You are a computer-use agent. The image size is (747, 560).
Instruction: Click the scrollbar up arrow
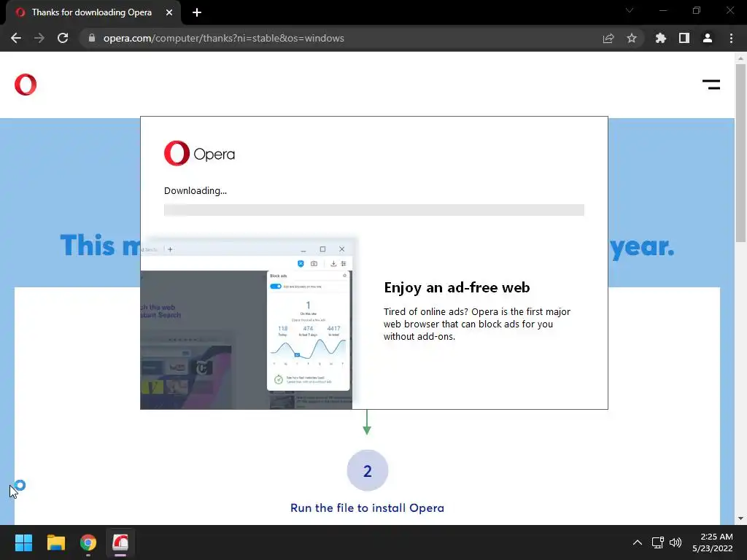[740, 58]
